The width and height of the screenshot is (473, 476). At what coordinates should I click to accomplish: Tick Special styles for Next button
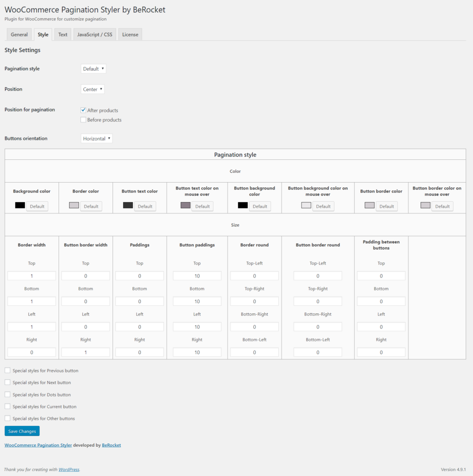pos(7,382)
